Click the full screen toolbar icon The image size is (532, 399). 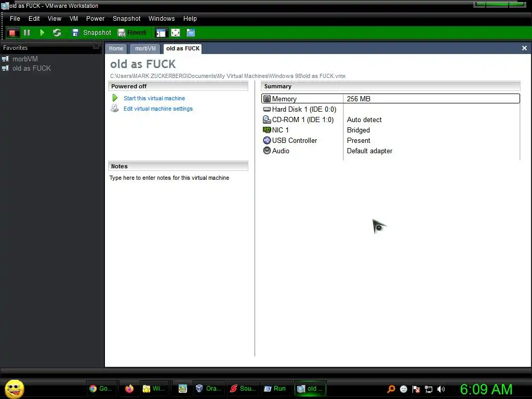[176, 33]
